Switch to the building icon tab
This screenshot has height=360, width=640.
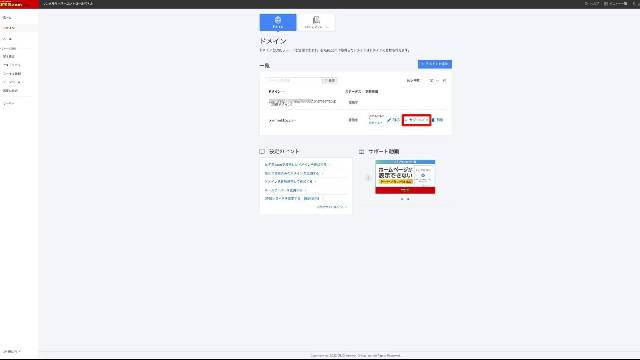point(316,22)
